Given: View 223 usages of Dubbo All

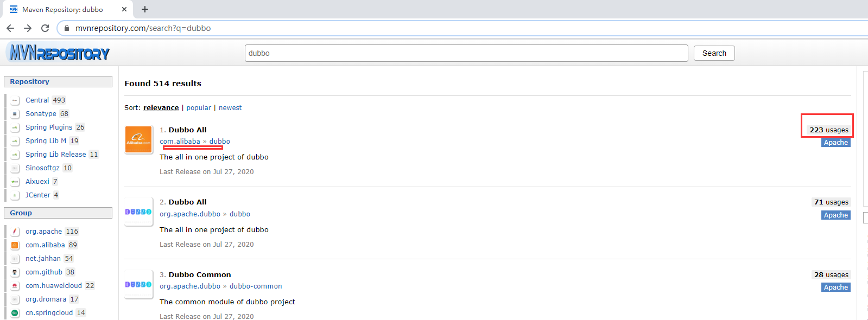Looking at the screenshot, I should [x=828, y=130].
